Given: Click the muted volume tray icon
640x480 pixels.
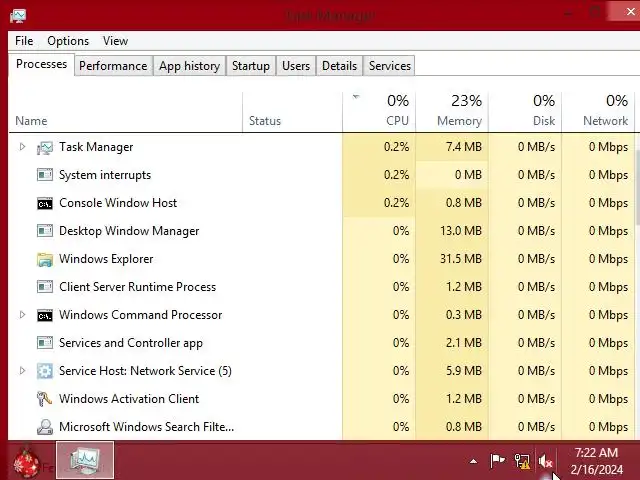Looking at the screenshot, I should coord(545,462).
